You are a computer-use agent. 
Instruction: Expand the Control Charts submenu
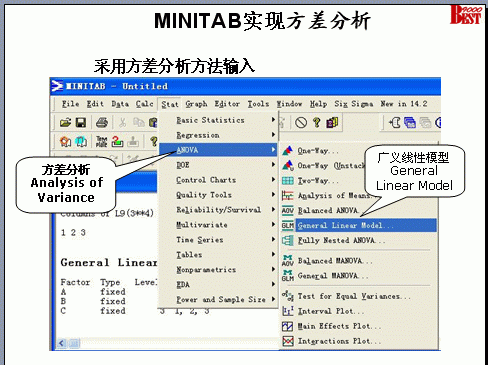click(218, 180)
